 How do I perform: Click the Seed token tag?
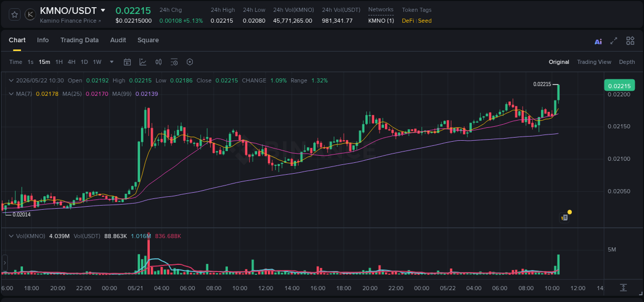425,21
